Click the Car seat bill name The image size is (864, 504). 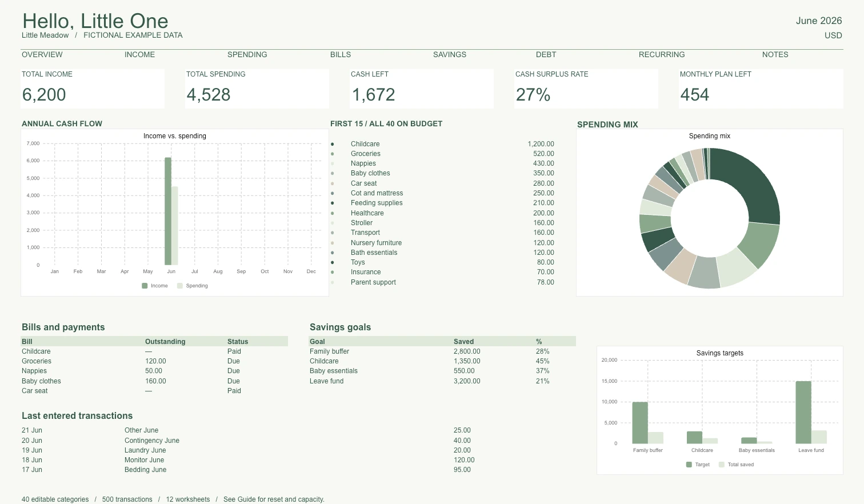click(35, 391)
